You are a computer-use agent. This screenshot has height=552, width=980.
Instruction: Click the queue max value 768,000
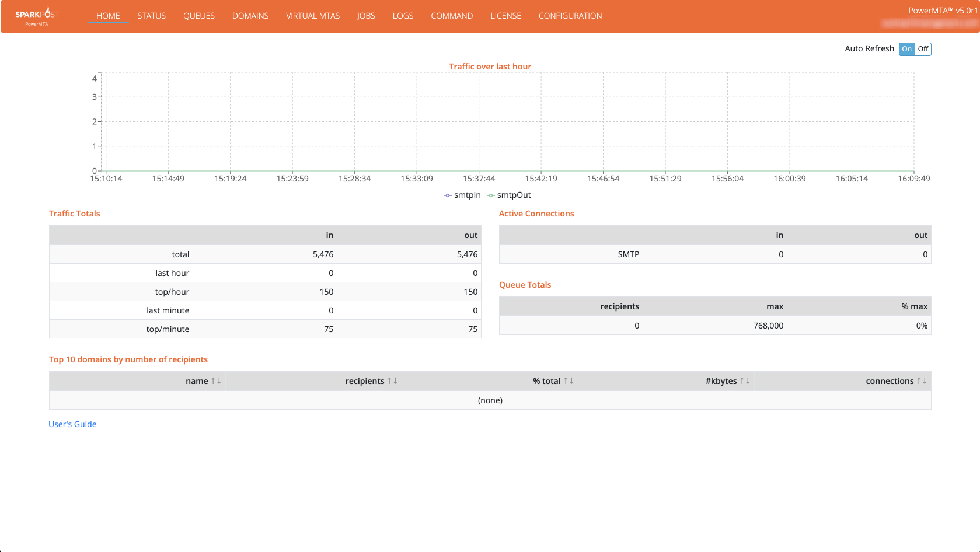(x=768, y=326)
